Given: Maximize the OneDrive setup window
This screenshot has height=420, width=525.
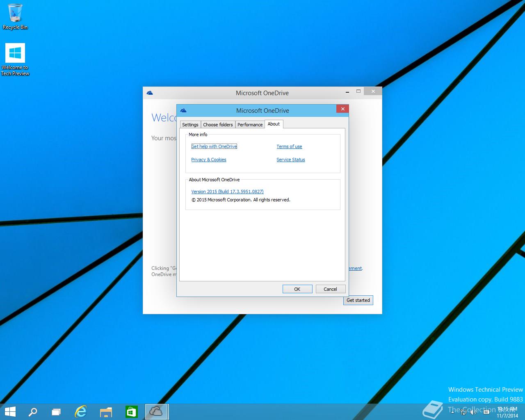Looking at the screenshot, I should 358,91.
